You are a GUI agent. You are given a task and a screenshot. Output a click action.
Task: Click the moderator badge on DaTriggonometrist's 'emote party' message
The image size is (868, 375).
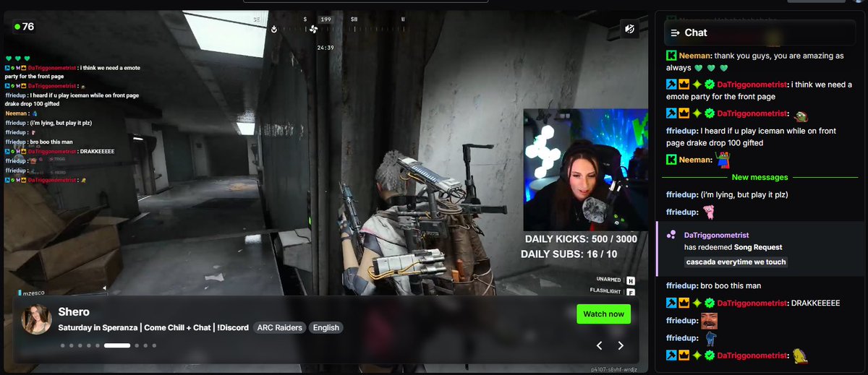(x=671, y=85)
